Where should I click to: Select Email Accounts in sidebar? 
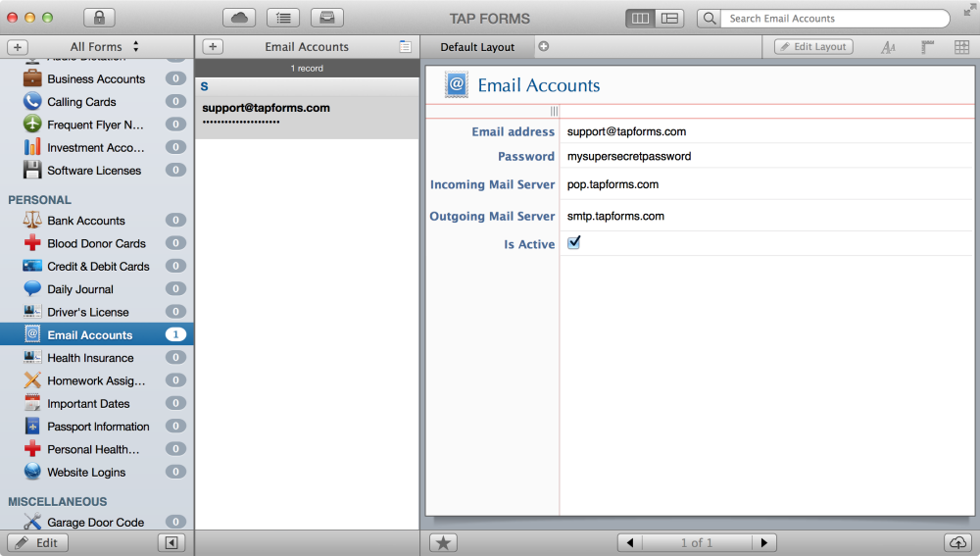(x=96, y=334)
